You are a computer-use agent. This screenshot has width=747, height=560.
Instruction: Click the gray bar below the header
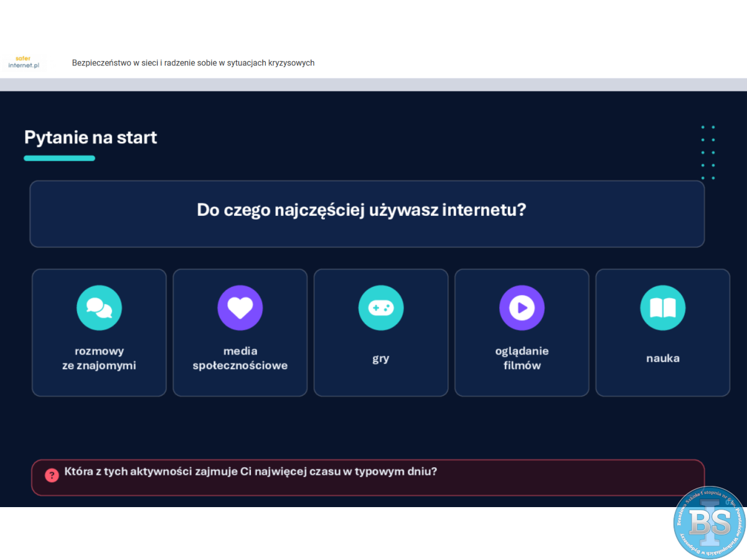click(x=374, y=85)
